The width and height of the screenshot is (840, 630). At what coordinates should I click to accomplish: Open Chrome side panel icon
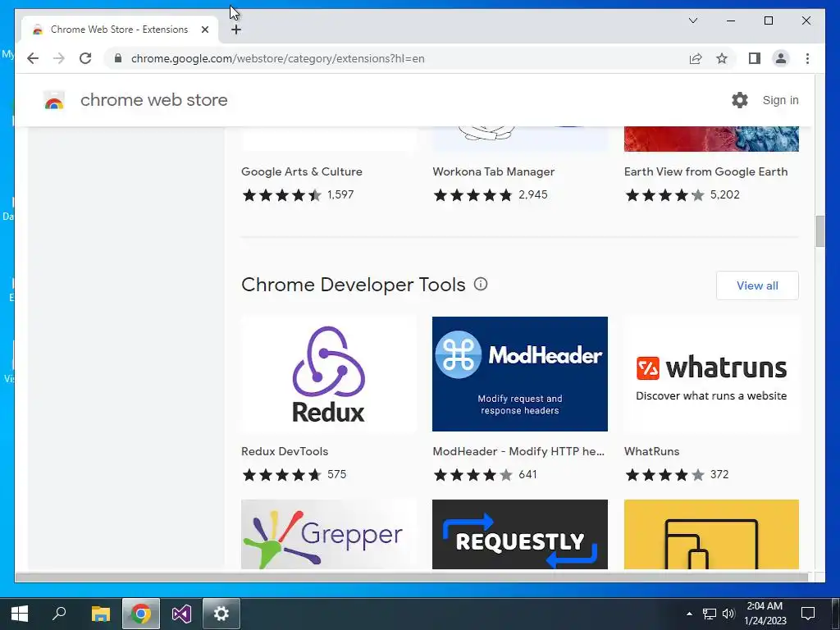coord(755,58)
